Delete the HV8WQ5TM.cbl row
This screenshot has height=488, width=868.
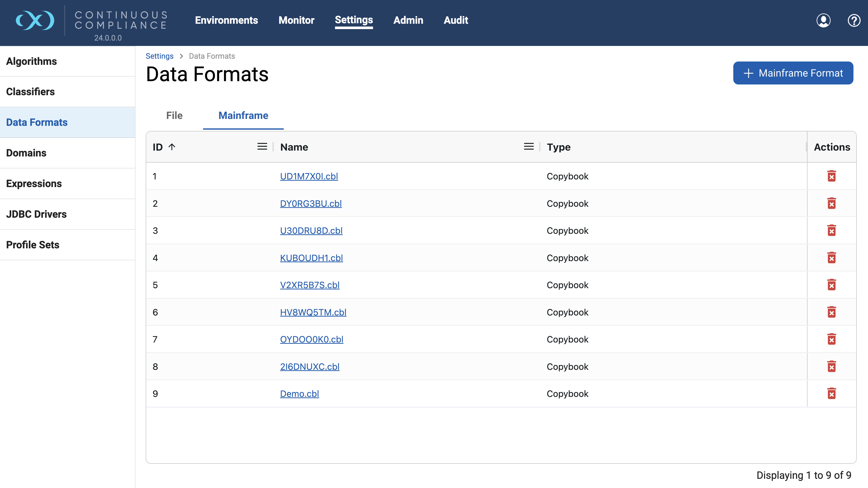831,312
